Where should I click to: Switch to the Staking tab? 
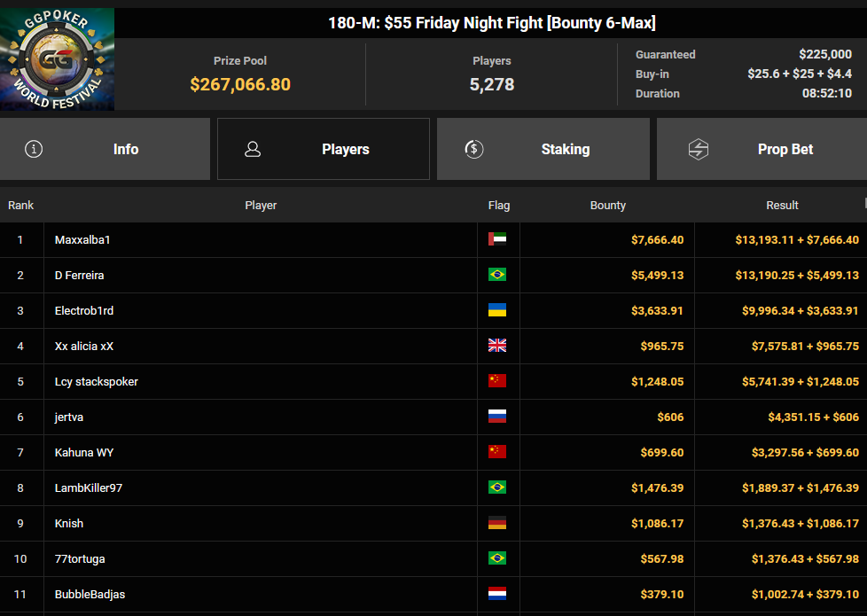(543, 149)
